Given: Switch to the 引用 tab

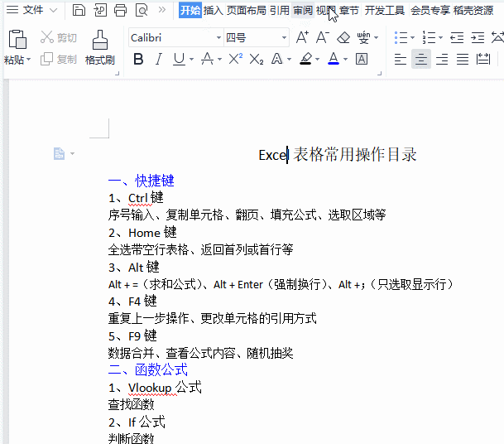Looking at the screenshot, I should tap(280, 10).
